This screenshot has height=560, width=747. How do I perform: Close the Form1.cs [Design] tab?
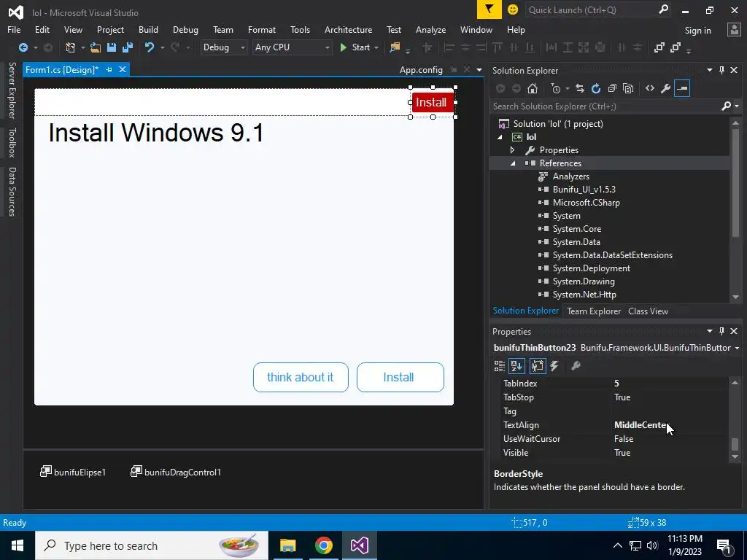(x=123, y=69)
